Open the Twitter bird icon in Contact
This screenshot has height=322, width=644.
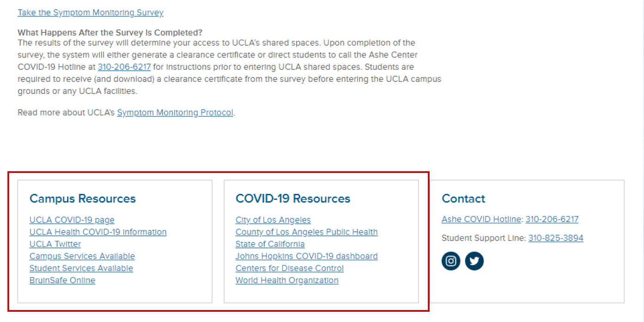pyautogui.click(x=474, y=261)
